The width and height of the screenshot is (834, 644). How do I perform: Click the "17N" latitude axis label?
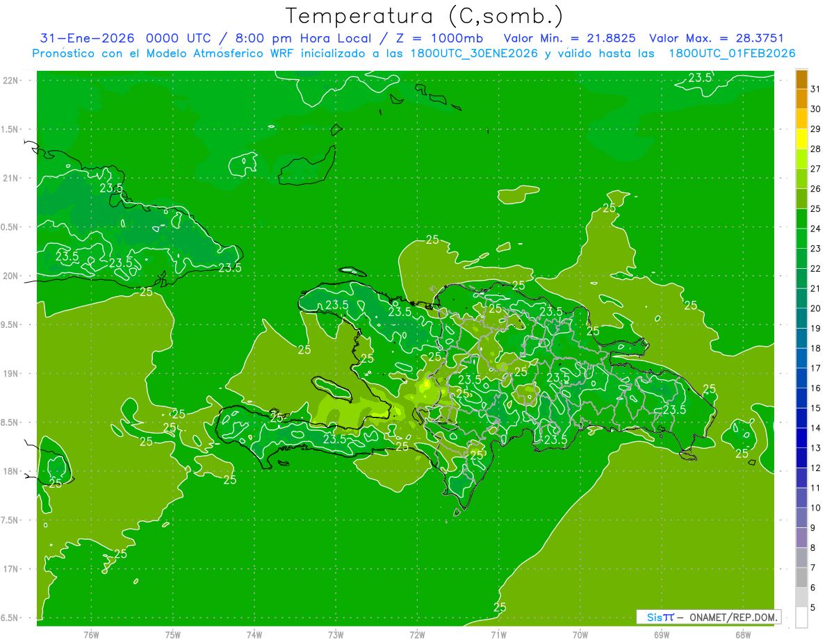coord(11,569)
